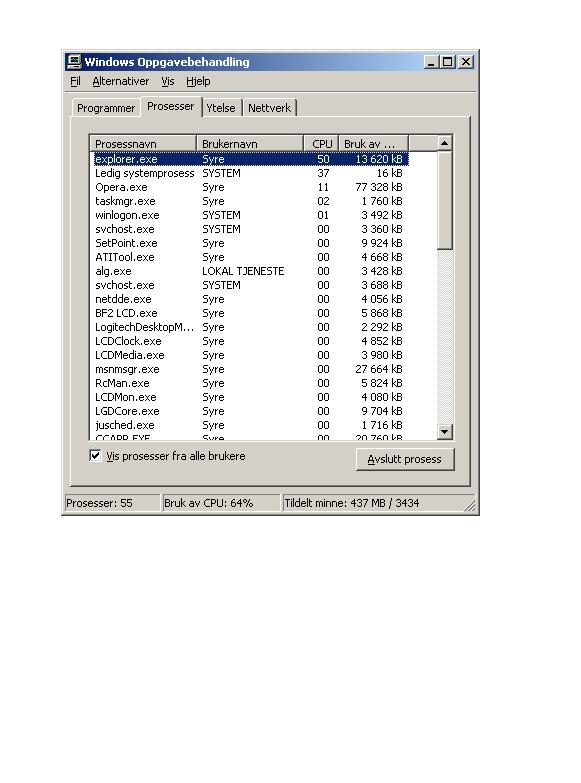Image resolution: width=581 pixels, height=783 pixels.
Task: Switch to the Programmer tab
Action: tap(106, 108)
